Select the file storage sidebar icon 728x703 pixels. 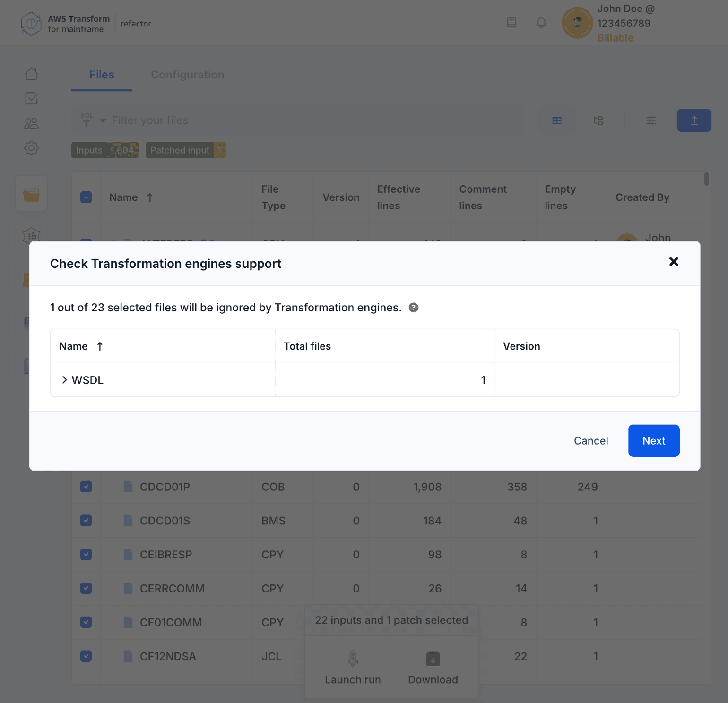tap(31, 193)
